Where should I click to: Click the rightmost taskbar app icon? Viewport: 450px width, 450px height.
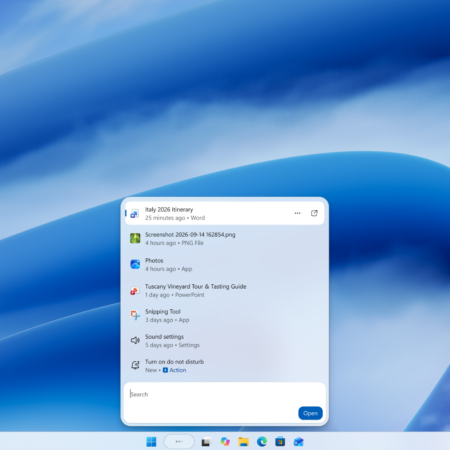pos(298,442)
